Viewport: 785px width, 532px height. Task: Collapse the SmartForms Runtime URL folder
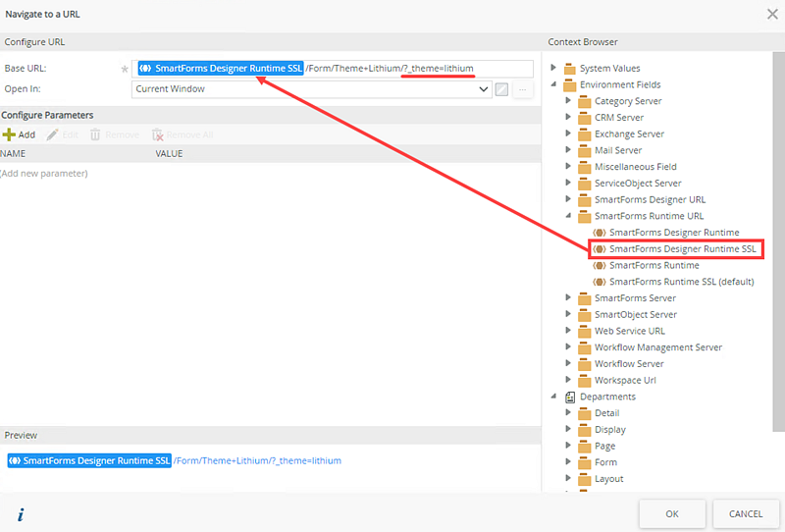[x=569, y=216]
